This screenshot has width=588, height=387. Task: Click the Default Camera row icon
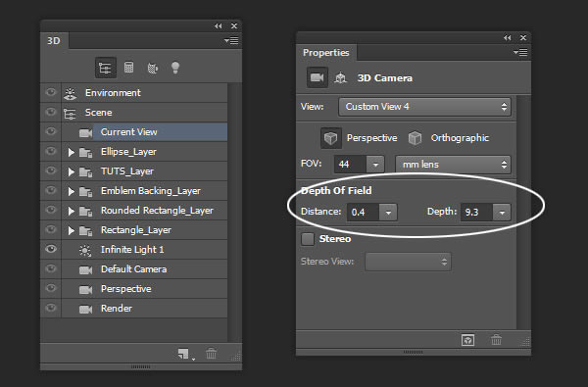[x=85, y=269]
